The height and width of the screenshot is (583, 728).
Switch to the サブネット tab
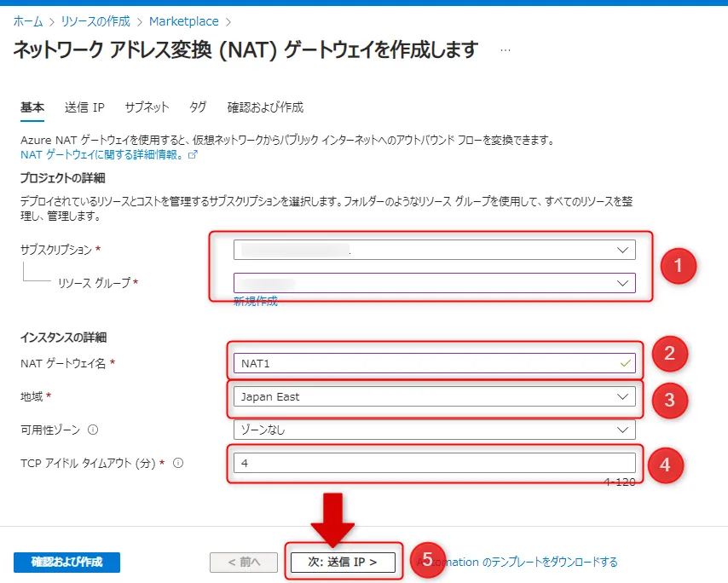[145, 107]
